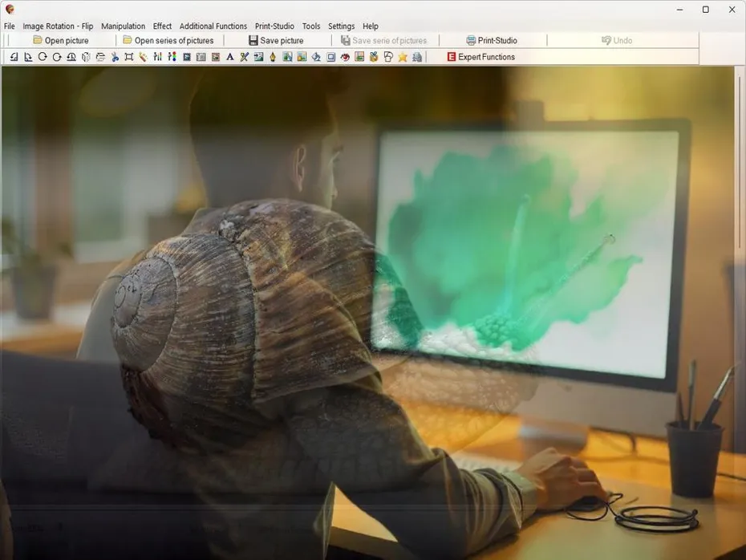Expand the Manipulation menu
The height and width of the screenshot is (560, 746).
tap(123, 26)
